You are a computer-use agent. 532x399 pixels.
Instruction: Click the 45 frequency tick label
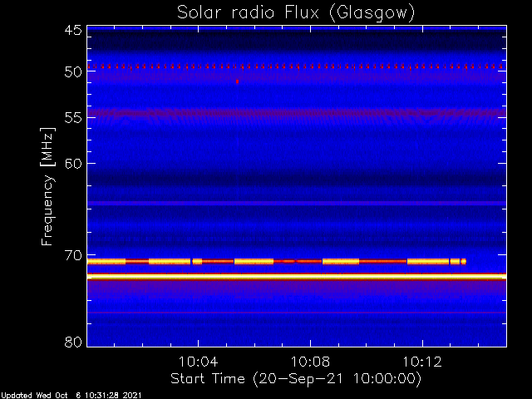73,30
